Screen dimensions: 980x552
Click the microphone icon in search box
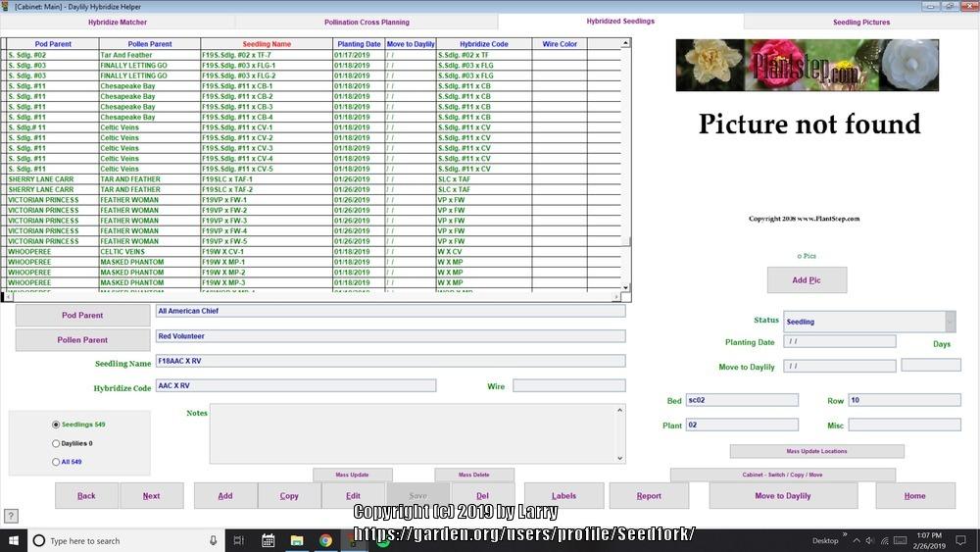click(213, 540)
